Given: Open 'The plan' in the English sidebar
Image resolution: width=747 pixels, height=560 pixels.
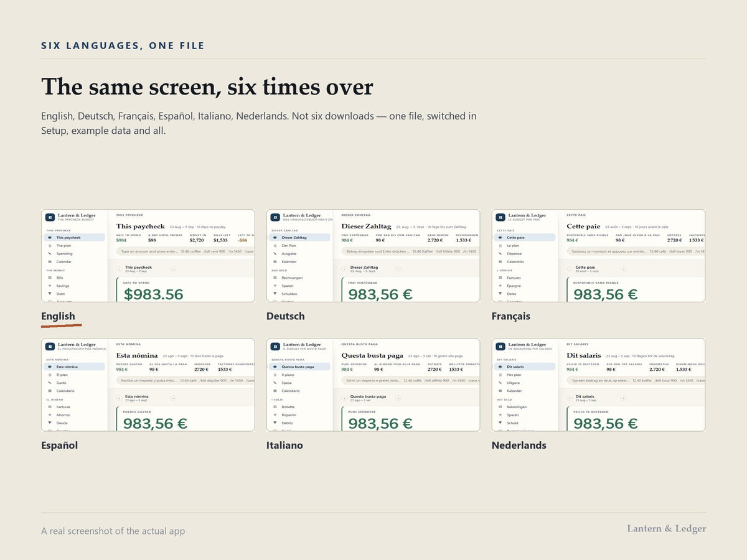Looking at the screenshot, I should tap(64, 246).
